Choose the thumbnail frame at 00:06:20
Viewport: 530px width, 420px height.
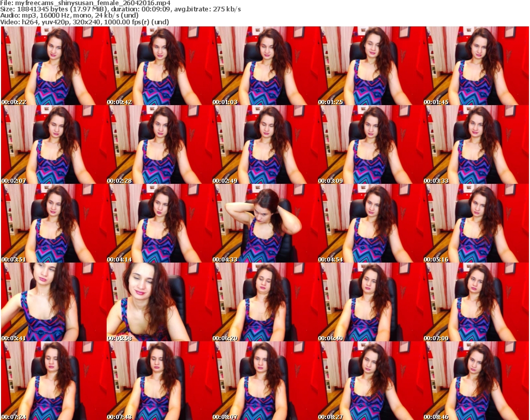click(265, 302)
